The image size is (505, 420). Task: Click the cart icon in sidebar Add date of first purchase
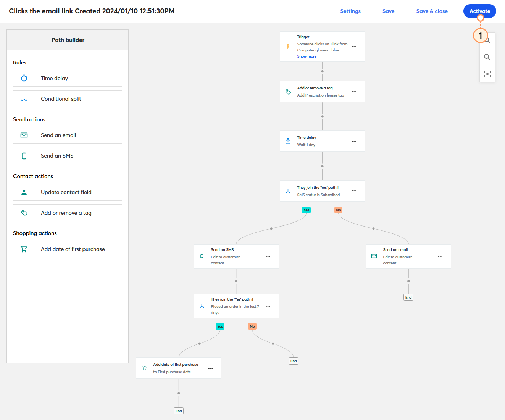pos(24,249)
